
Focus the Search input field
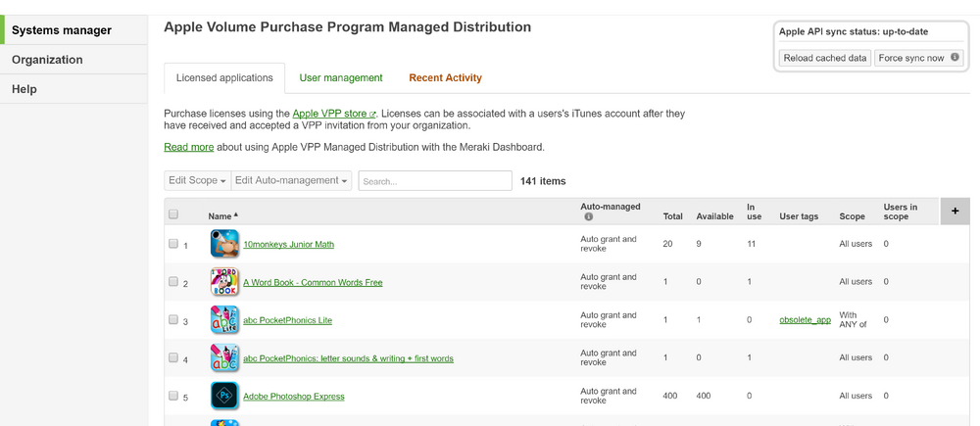[x=435, y=181]
